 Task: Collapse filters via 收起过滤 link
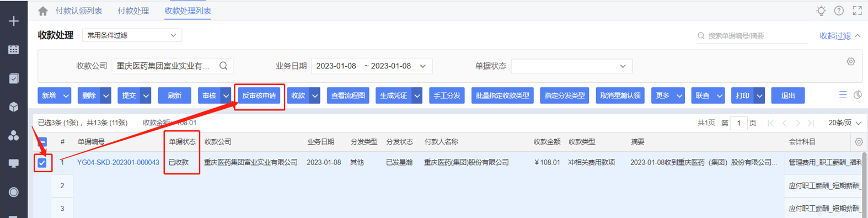click(840, 36)
